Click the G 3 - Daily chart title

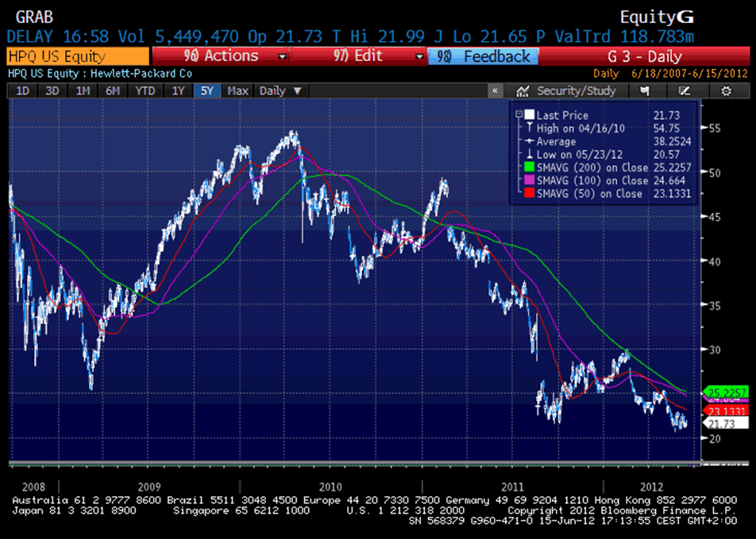pos(645,56)
